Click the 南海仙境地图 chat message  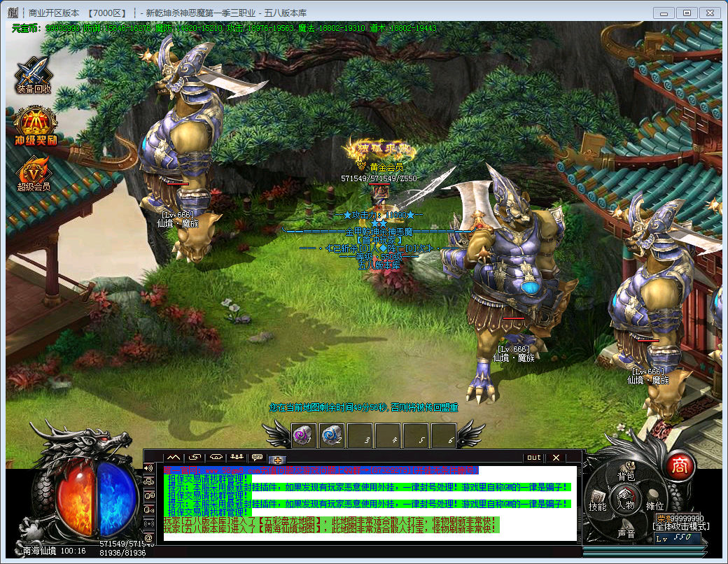pos(330,529)
